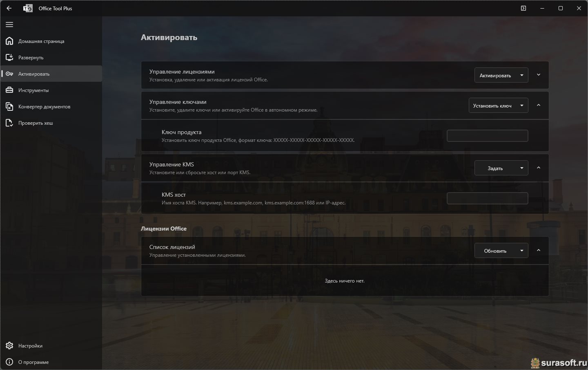Open the hamburger navigation menu
The height and width of the screenshot is (370, 588).
tap(9, 25)
